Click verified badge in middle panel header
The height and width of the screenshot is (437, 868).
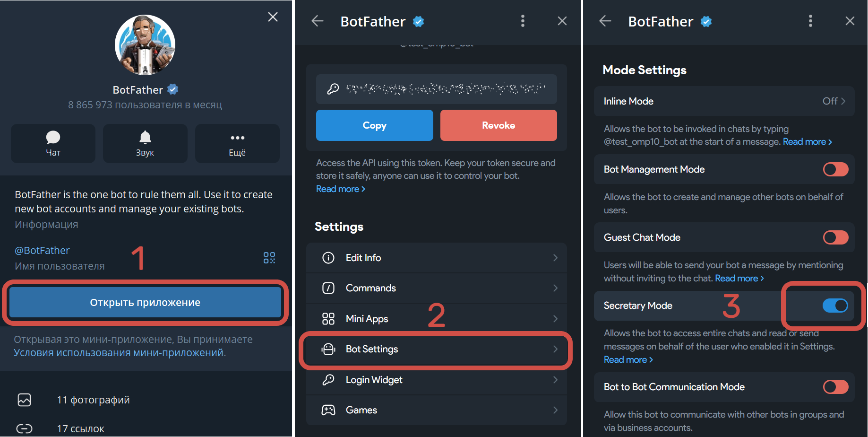pos(418,21)
